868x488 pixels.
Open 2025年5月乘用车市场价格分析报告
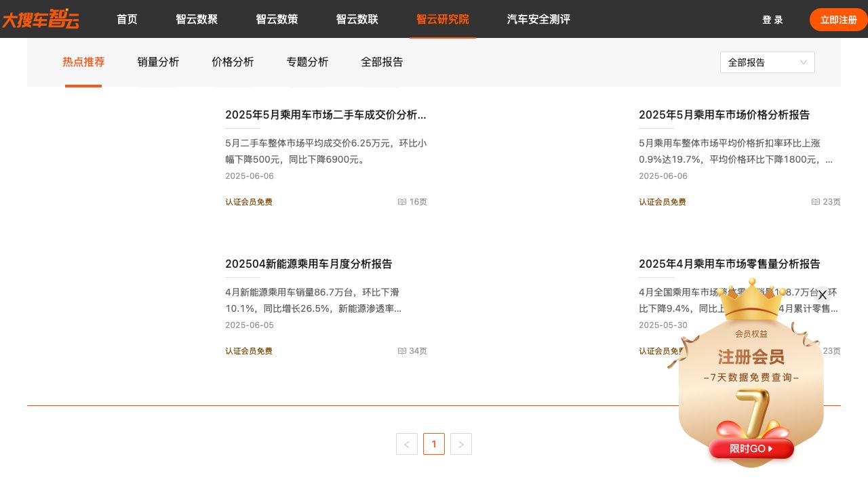(x=724, y=115)
